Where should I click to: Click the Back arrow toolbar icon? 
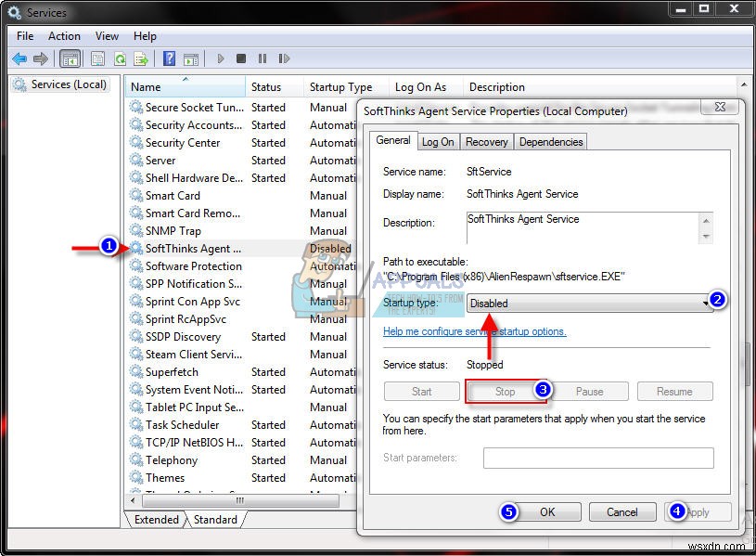click(19, 58)
